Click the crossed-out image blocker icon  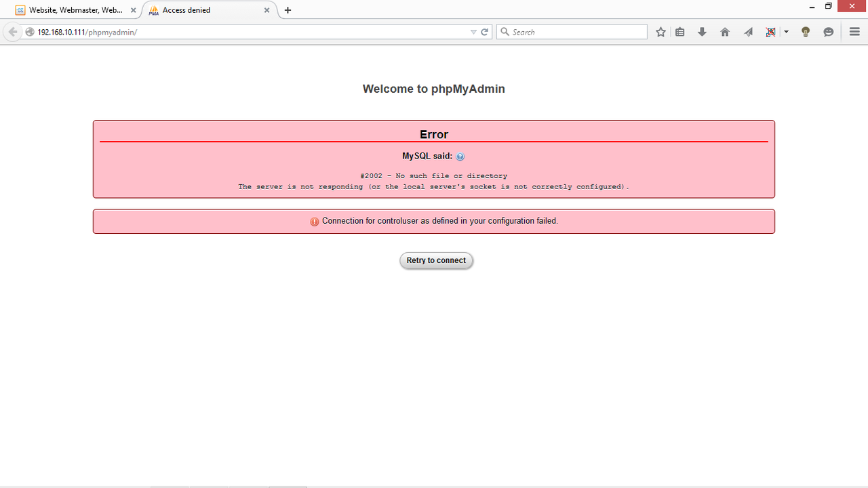click(x=770, y=32)
